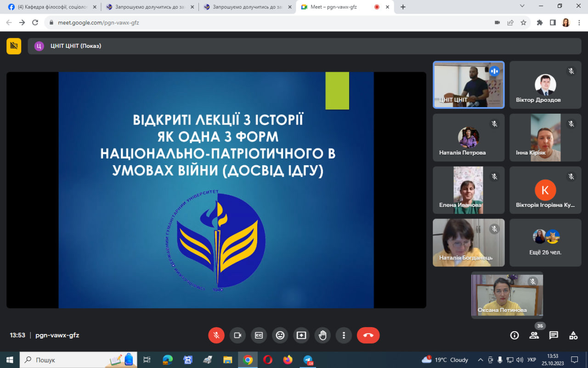Open the Chrome tab search dropdown

(x=522, y=6)
